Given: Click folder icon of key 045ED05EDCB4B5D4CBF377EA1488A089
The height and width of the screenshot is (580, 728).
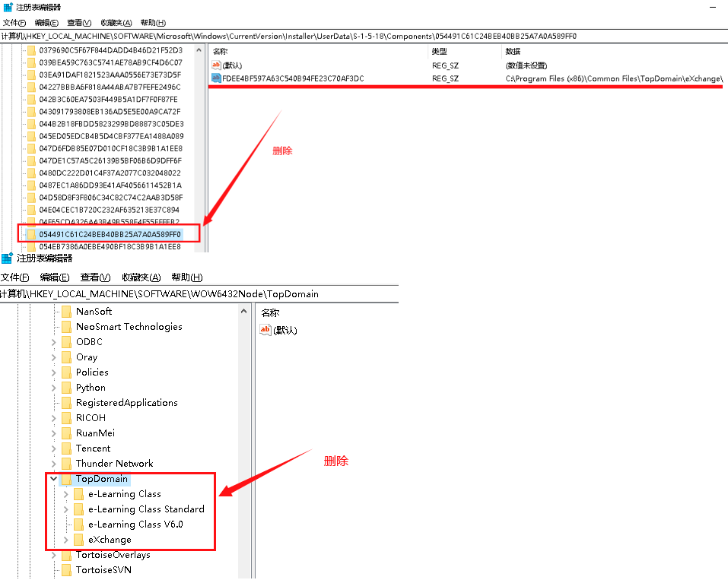Looking at the screenshot, I should coord(31,136).
